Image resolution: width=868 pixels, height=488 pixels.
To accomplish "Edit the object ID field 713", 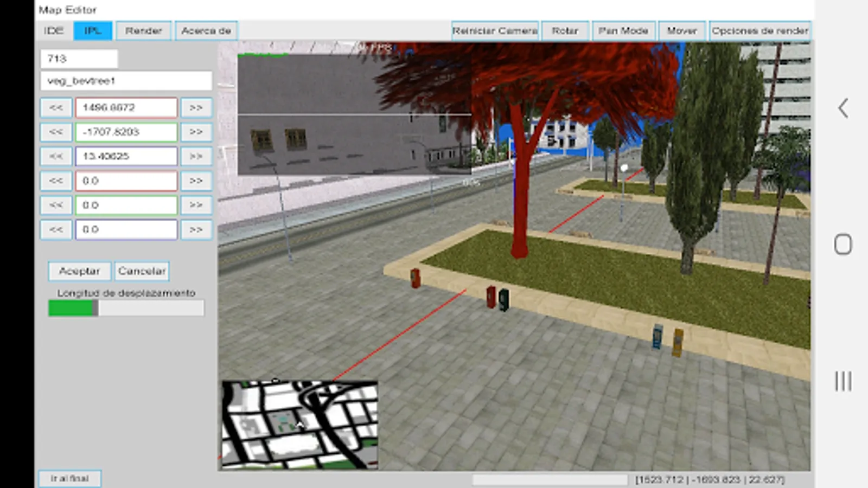I will coord(79,59).
